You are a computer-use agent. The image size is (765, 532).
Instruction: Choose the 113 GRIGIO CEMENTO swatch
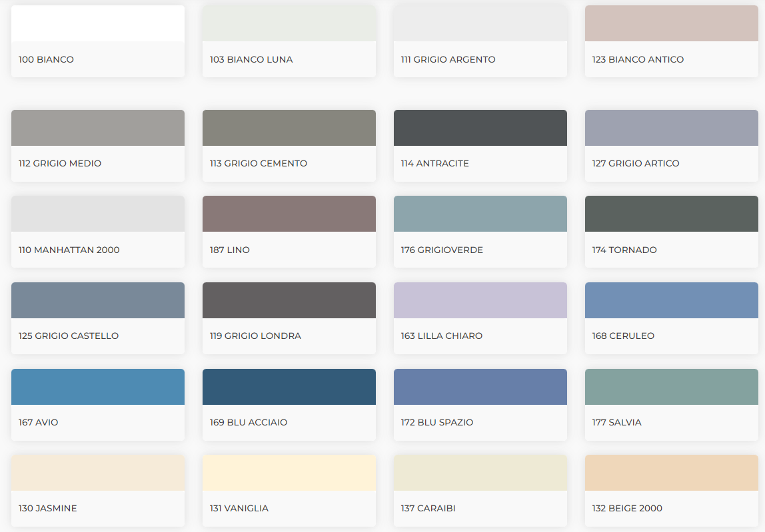click(x=289, y=146)
